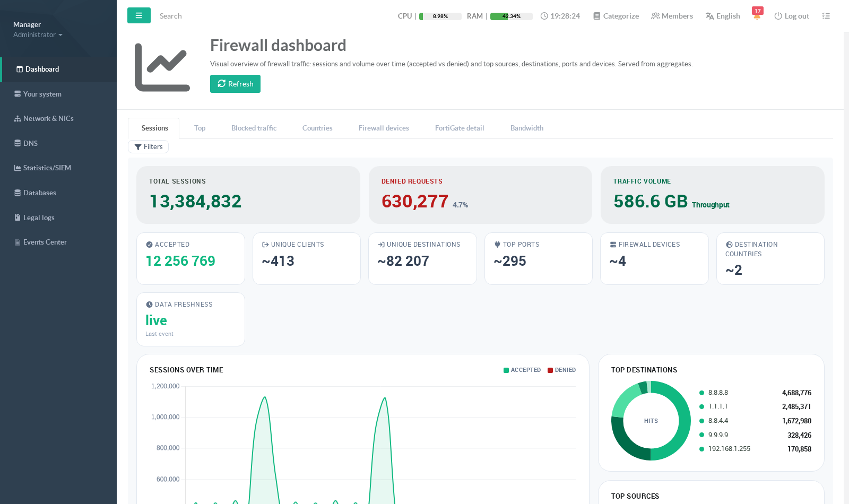Click the Denied Requests 630,277 card
Image resolution: width=849 pixels, height=504 pixels.
[480, 195]
